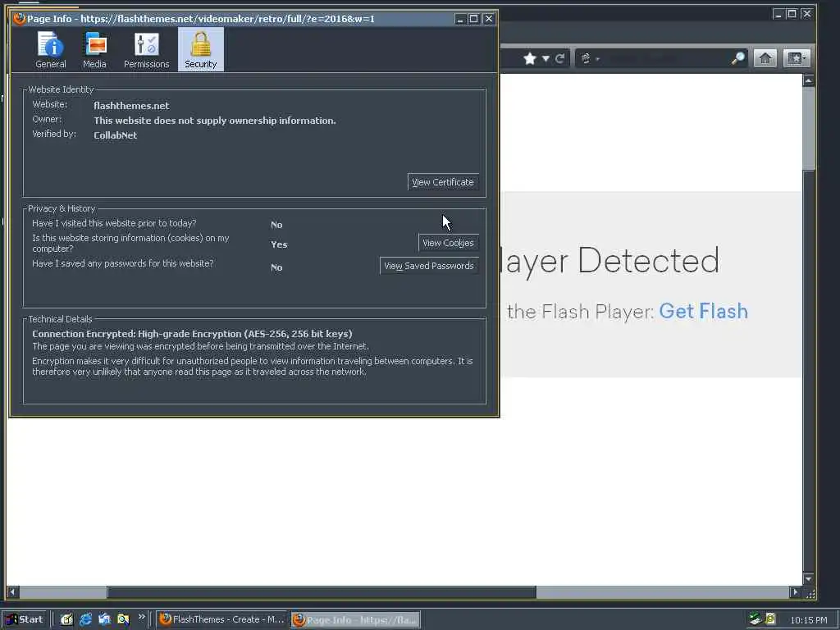Viewport: 840px width, 630px height.
Task: Reload the page with refresh icon
Action: [x=559, y=58]
